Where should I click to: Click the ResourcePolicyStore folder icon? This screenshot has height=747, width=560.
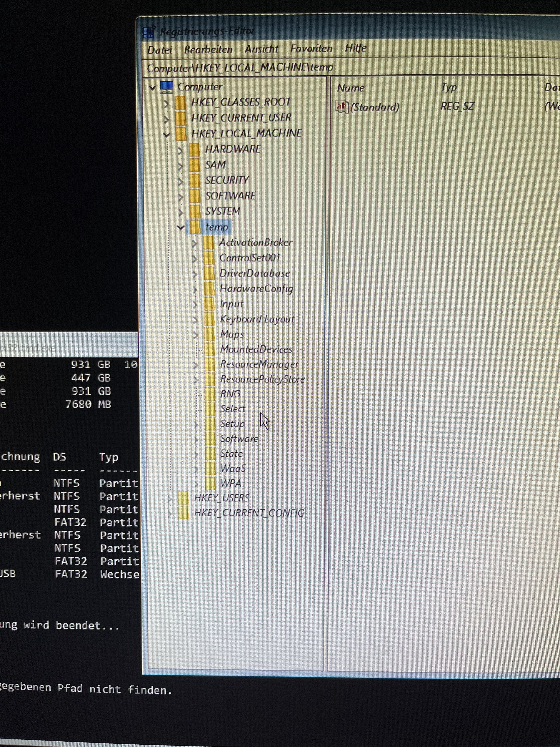point(210,380)
